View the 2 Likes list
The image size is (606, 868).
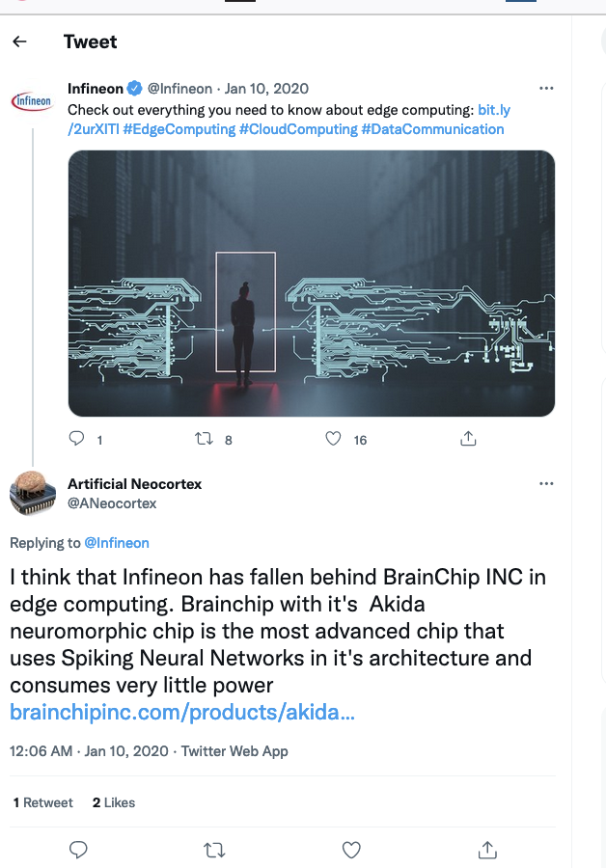114,802
